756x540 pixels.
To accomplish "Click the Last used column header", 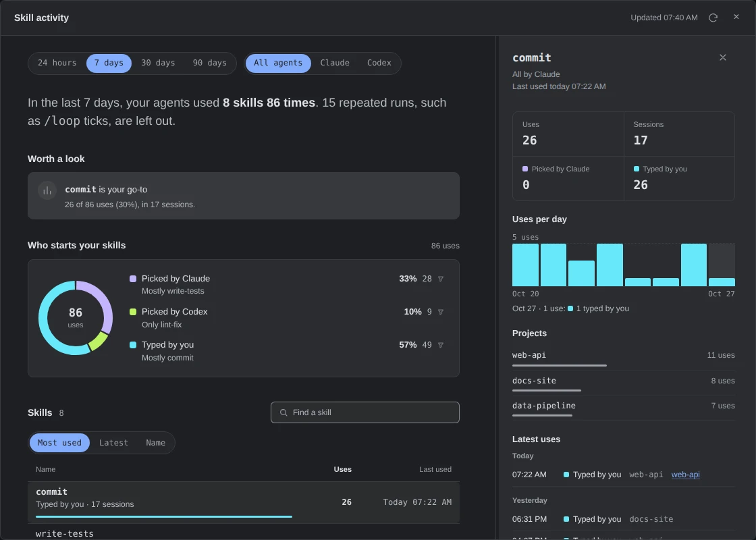I will coord(435,469).
